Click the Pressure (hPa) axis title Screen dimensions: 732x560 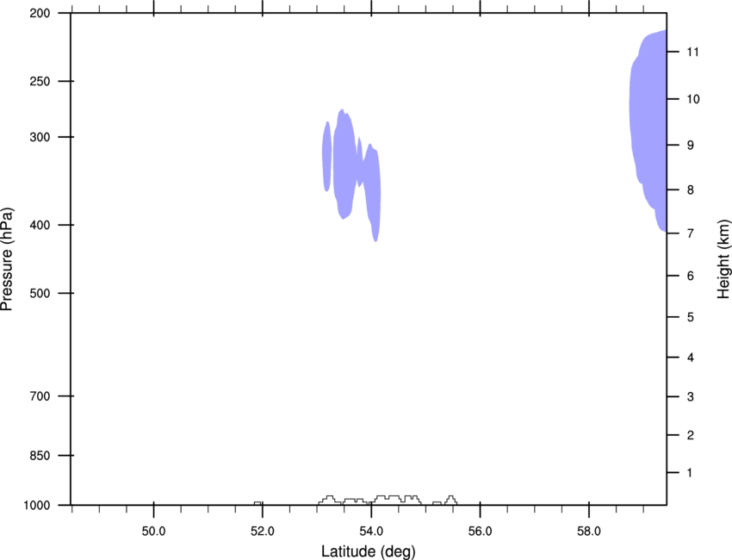[x=7, y=259]
